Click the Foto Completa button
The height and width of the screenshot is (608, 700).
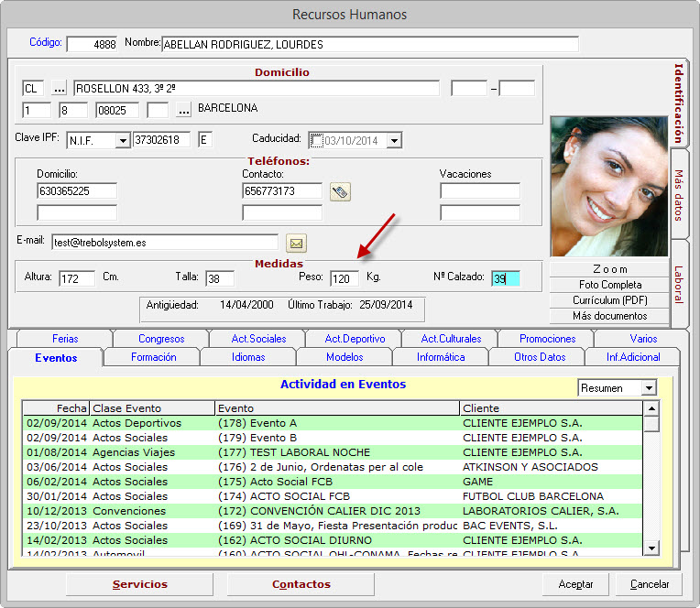point(610,285)
